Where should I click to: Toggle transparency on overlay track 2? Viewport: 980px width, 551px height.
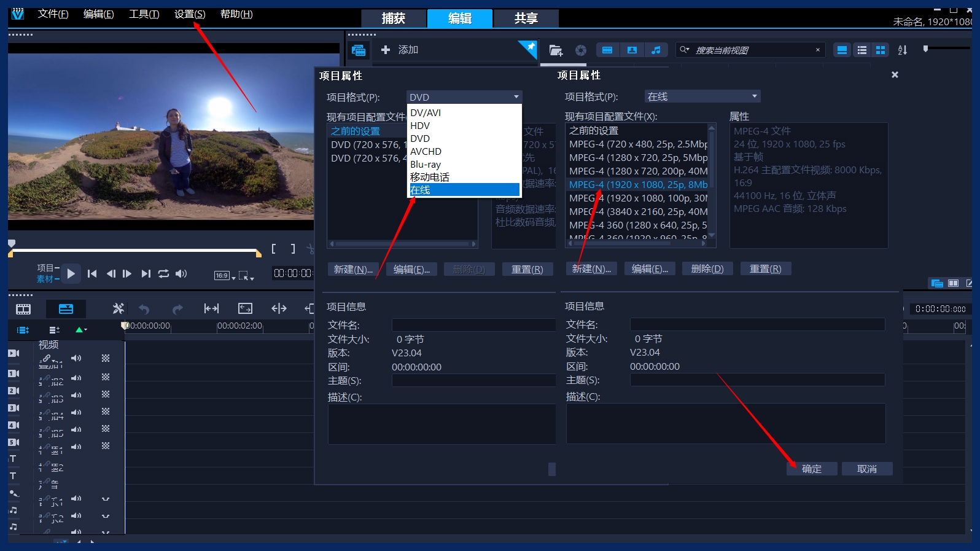106,394
